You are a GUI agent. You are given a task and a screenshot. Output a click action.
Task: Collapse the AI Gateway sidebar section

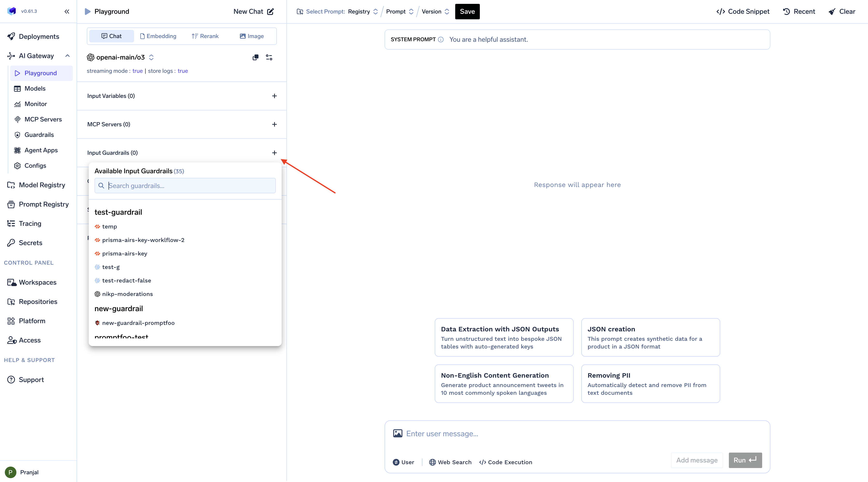tap(68, 56)
